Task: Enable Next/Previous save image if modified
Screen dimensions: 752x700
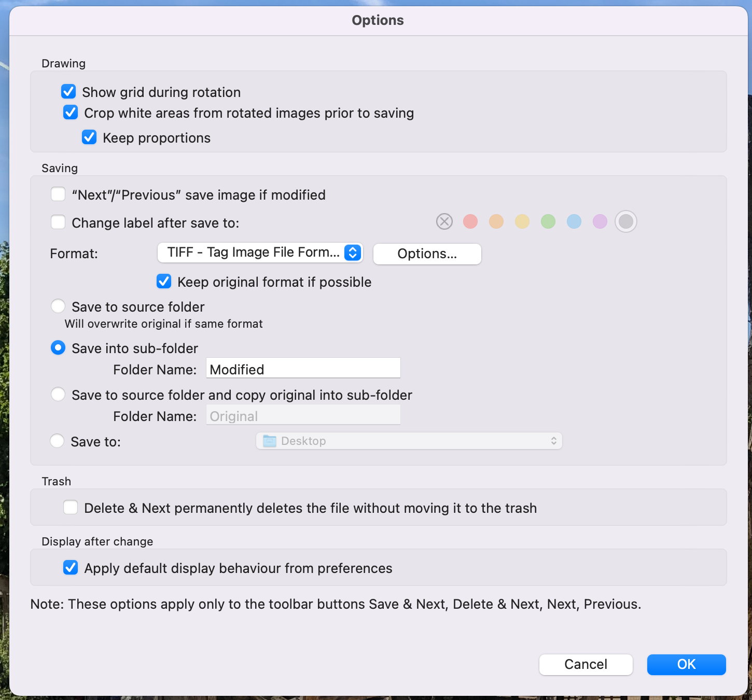Action: 58,194
